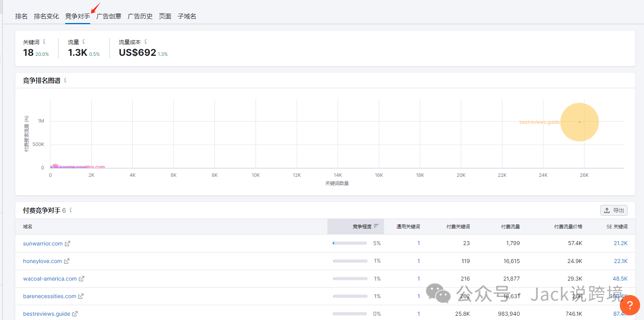Click wacoal-america.com paid traffic 21,877

[x=512, y=279]
